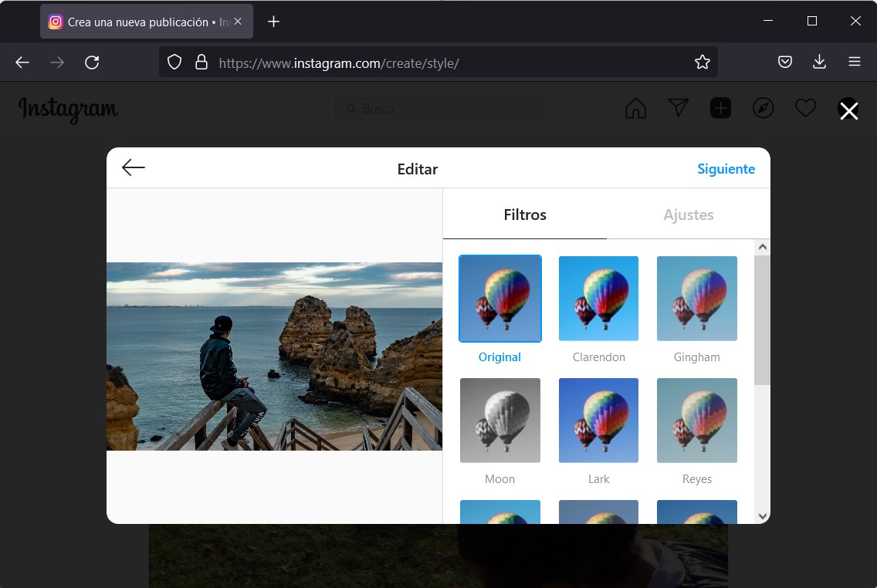The image size is (877, 588).
Task: Open a new browser tab
Action: (x=273, y=22)
